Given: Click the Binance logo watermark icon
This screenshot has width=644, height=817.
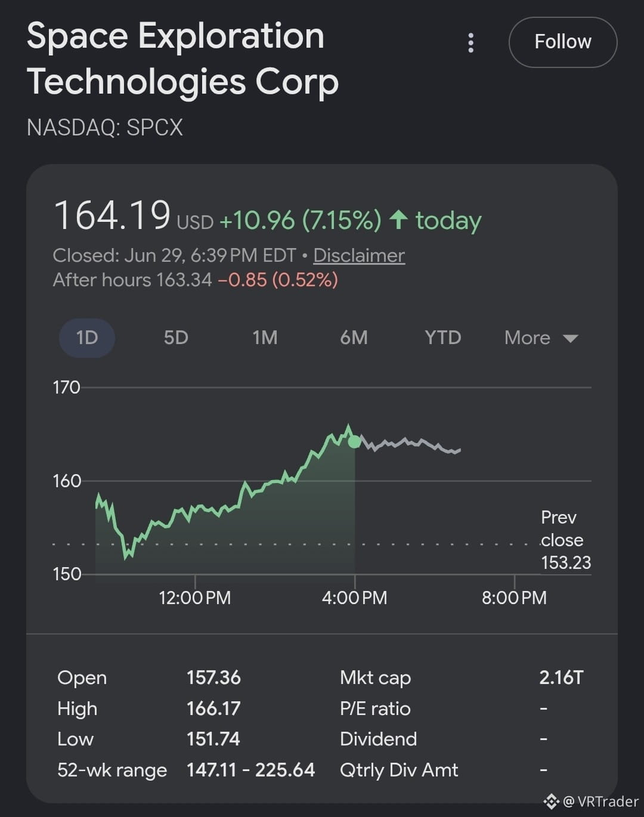Looking at the screenshot, I should point(551,801).
